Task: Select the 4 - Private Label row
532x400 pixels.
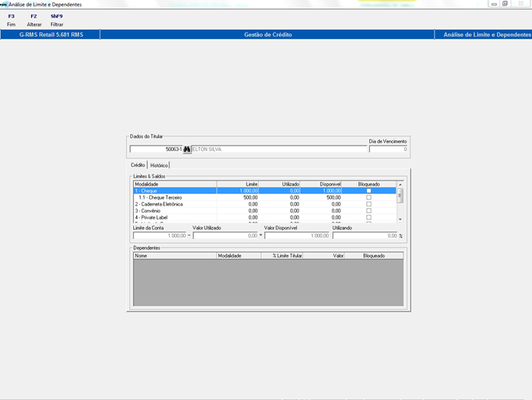Action: [x=265, y=217]
